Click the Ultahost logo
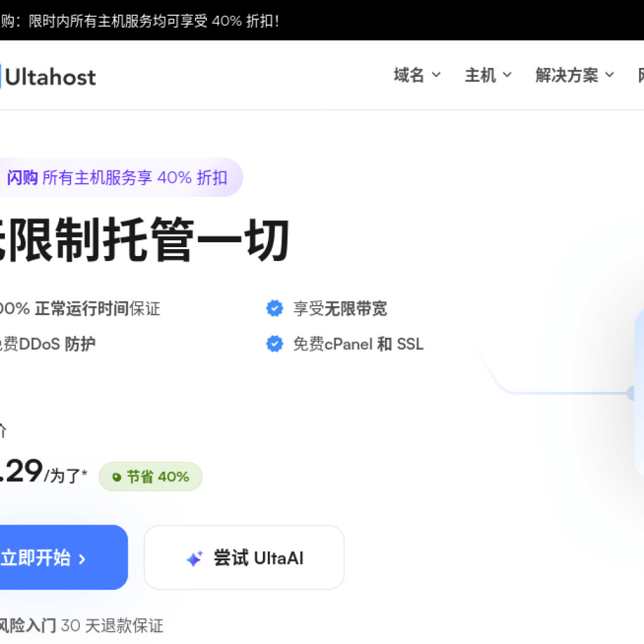This screenshot has width=644, height=644. point(50,76)
